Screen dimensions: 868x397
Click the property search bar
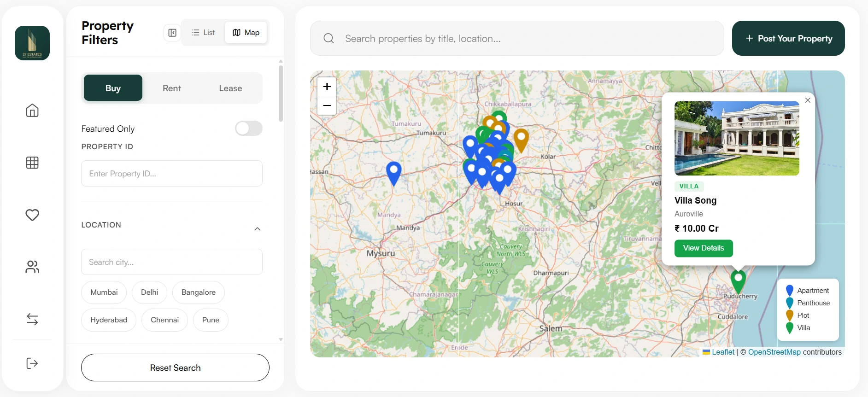(517, 38)
